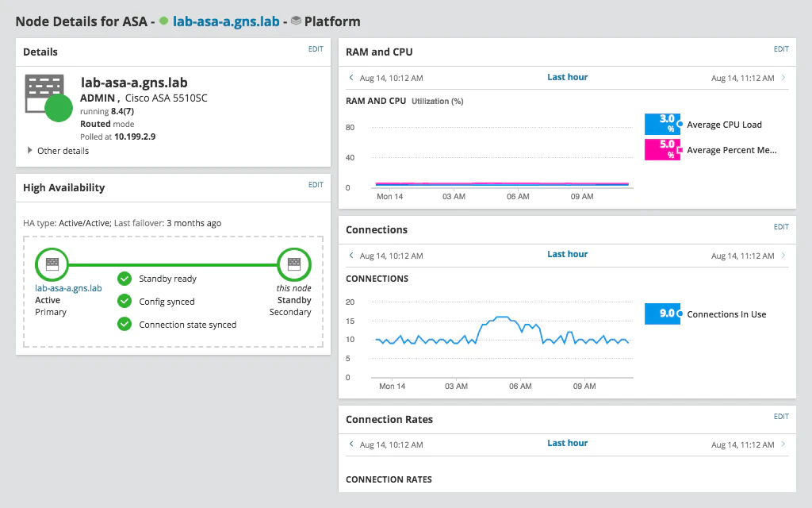Image resolution: width=812 pixels, height=508 pixels.
Task: Open the lab-asa-a.gns.lab node link in header
Action: [x=227, y=21]
